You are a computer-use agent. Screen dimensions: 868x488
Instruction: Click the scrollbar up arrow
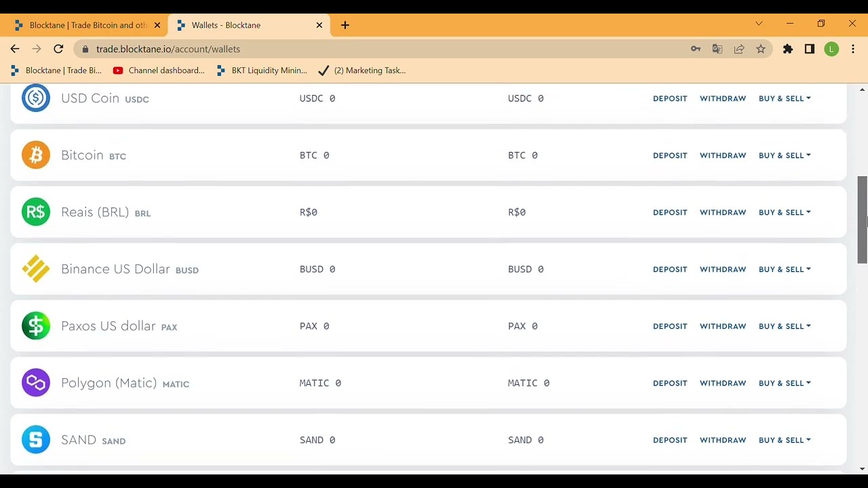click(x=863, y=89)
